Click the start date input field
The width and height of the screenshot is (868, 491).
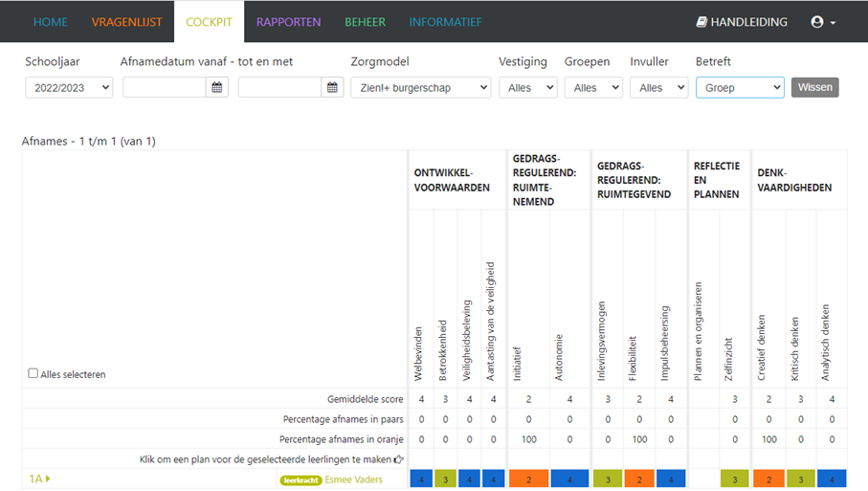pos(165,88)
